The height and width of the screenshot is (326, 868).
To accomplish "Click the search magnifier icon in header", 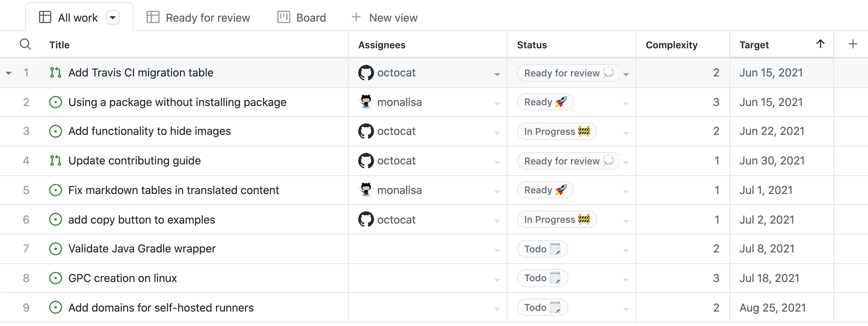I will 25,44.
